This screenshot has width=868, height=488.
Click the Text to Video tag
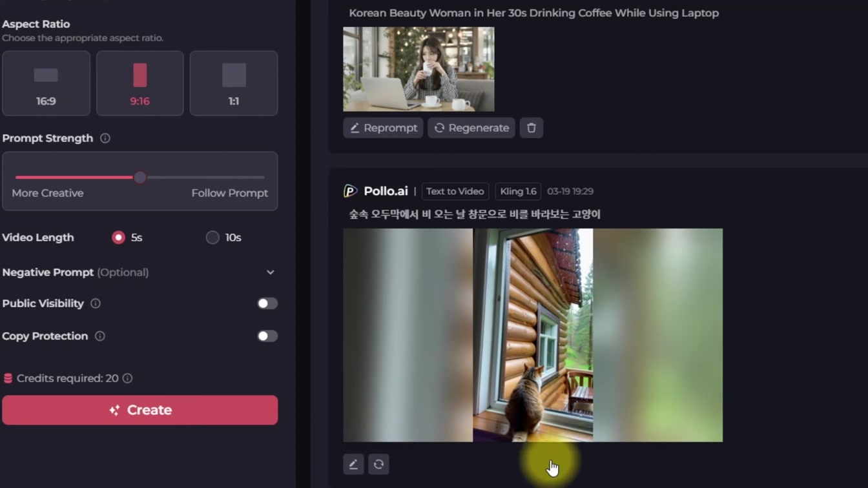[455, 191]
